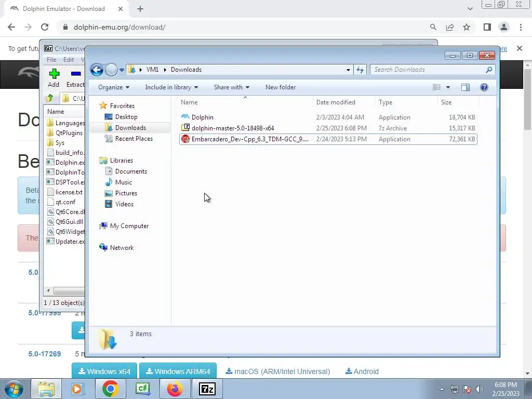Open Chrome side panel icon
Image resolution: width=532 pixels, height=399 pixels.
[x=487, y=27]
